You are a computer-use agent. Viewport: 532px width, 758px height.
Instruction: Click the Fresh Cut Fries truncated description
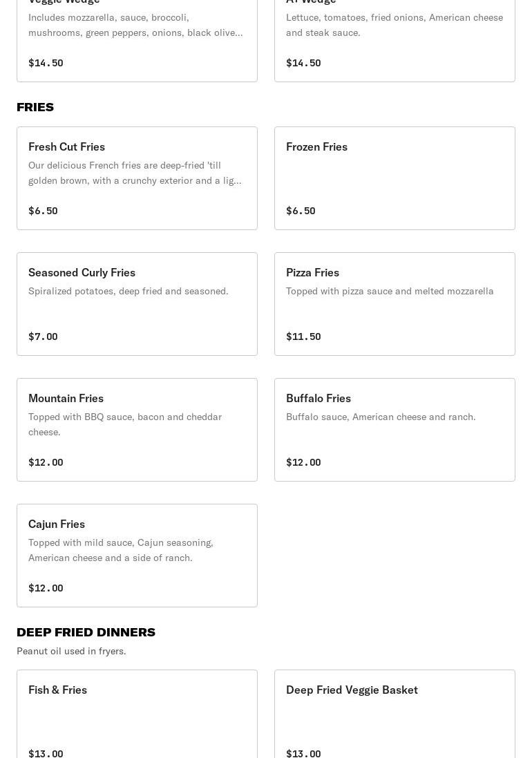click(135, 173)
